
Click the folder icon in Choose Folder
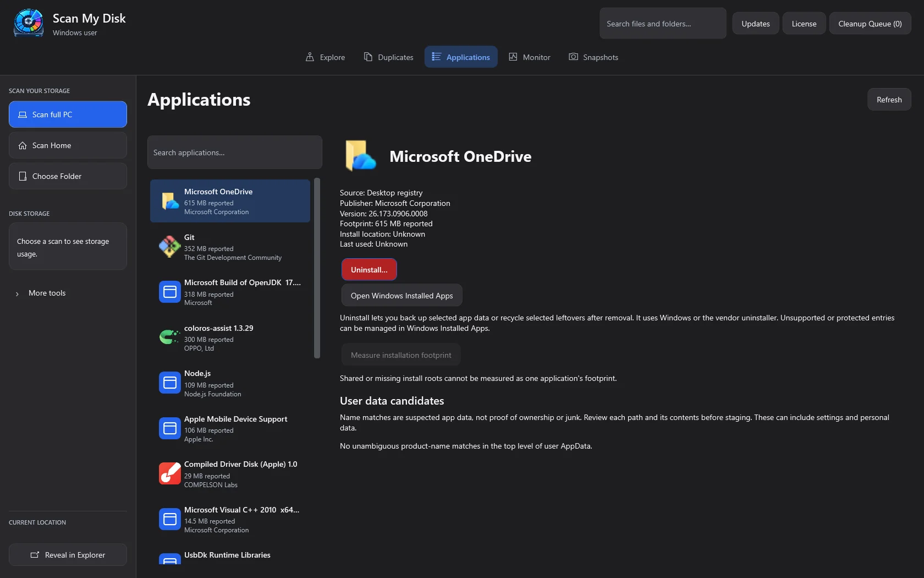pos(23,176)
